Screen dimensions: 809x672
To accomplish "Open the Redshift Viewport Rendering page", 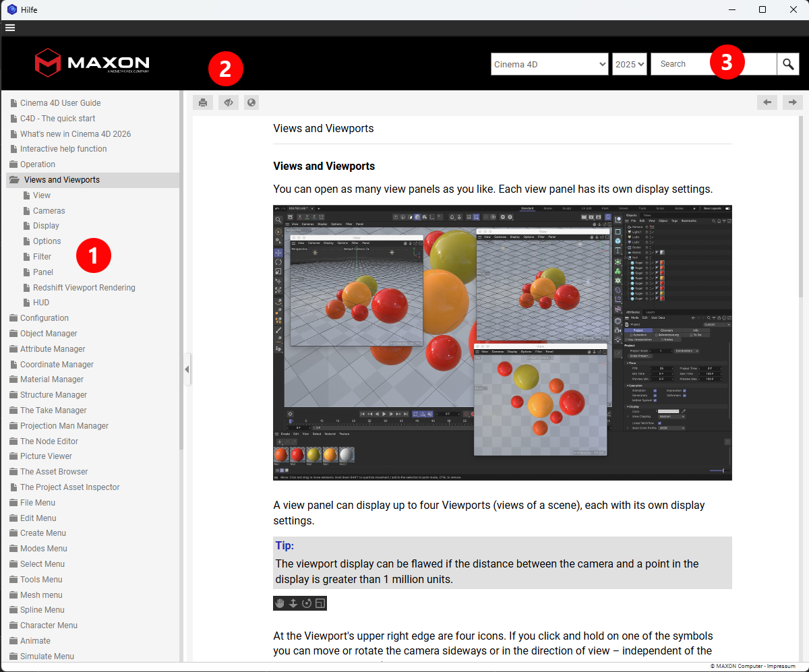I will click(84, 288).
